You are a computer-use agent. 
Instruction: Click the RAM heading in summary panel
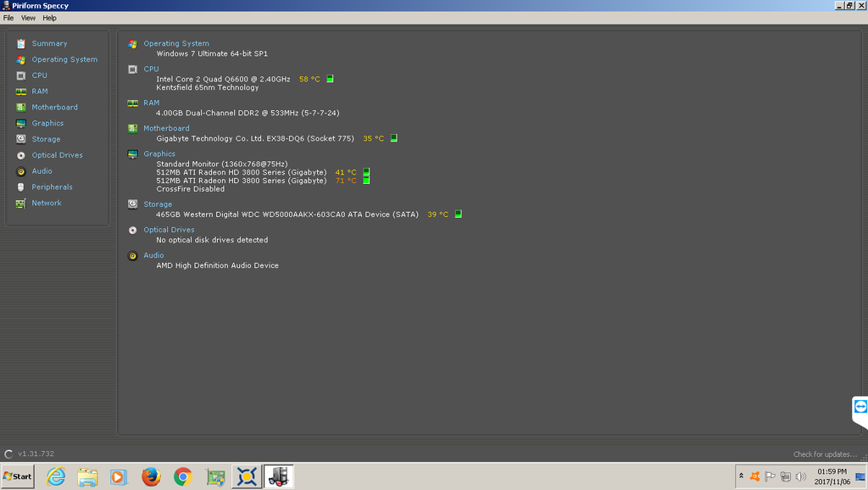point(151,103)
